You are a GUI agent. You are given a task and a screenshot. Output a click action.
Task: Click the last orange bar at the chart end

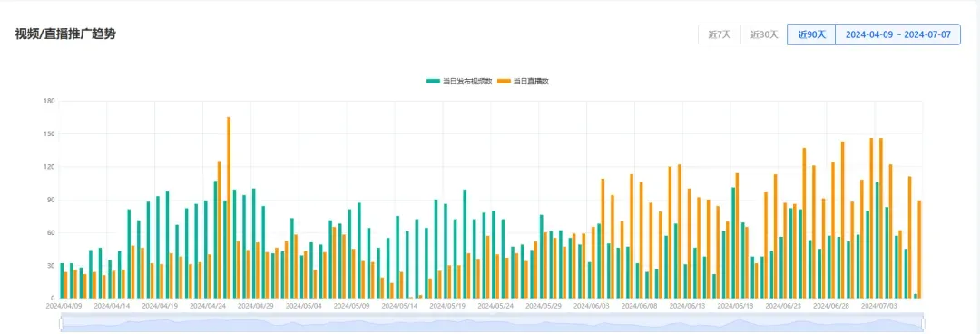(920, 250)
